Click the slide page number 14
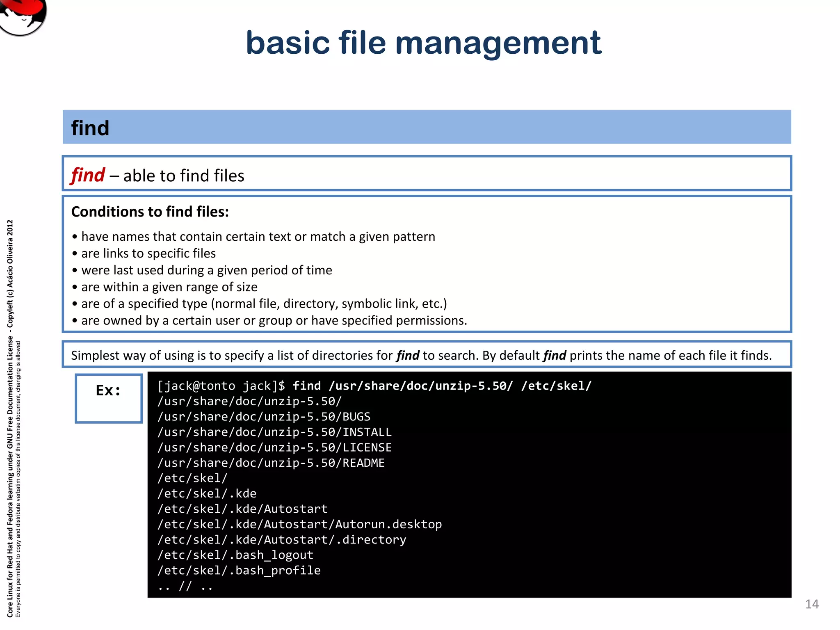Viewport: 840px width, 630px height. pos(812,604)
